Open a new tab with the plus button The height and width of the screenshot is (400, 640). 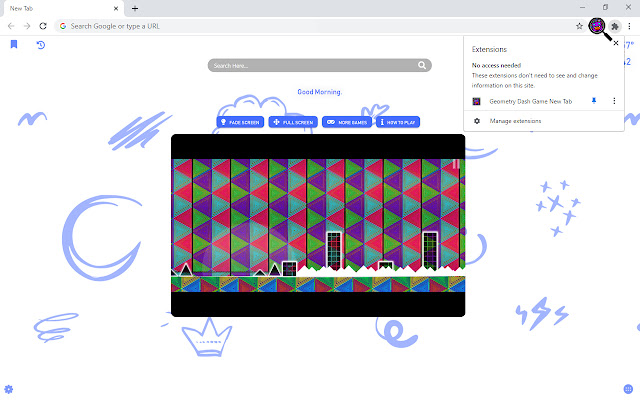(135, 8)
